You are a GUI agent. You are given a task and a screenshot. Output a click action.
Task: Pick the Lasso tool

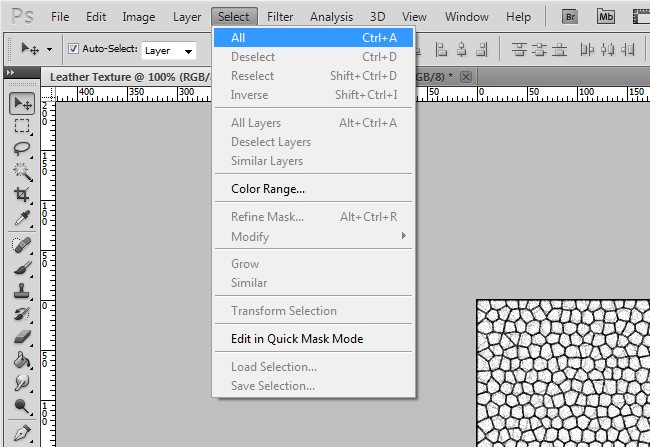coord(22,149)
